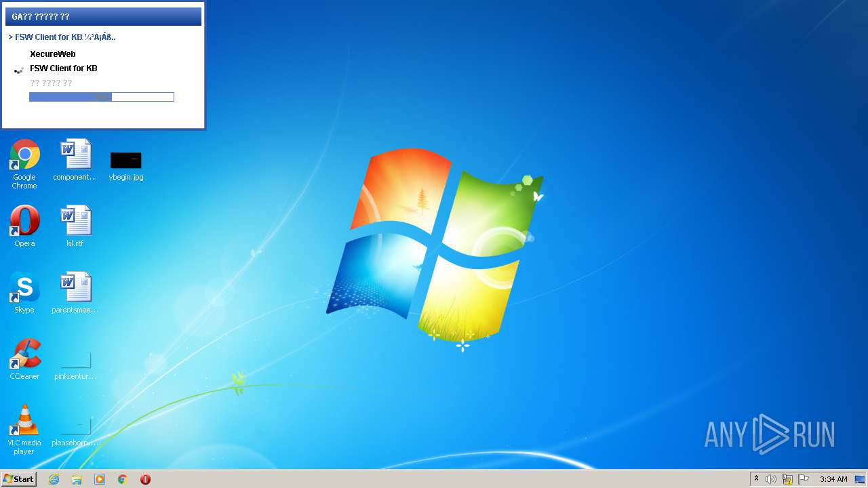Select pinkcentur desktop file
Viewport: 868px width, 488px height.
pos(75,365)
